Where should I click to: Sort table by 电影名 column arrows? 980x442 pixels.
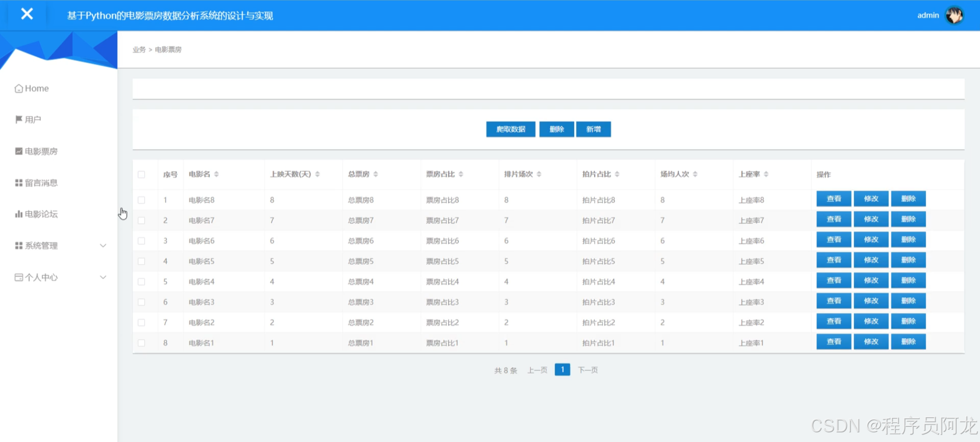click(216, 174)
